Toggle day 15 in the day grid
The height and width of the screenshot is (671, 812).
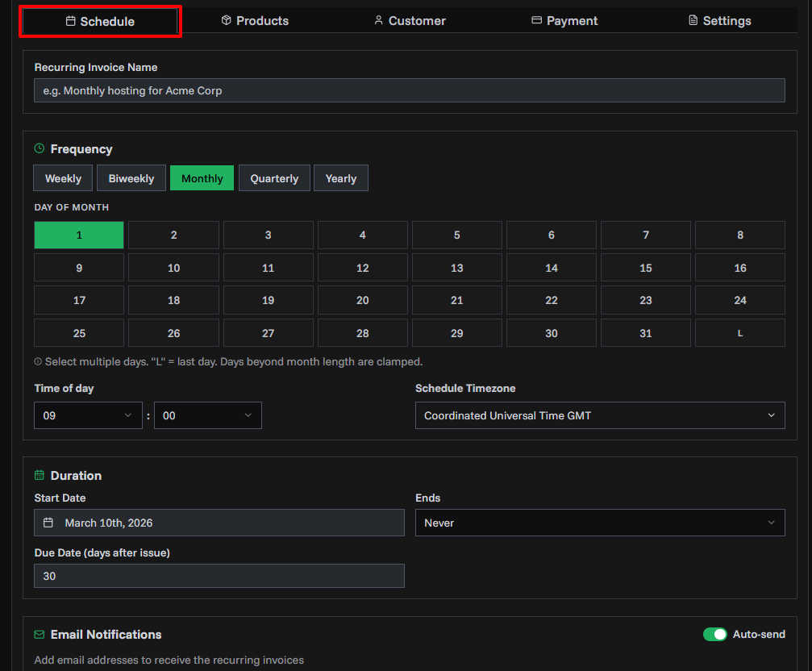[645, 267]
